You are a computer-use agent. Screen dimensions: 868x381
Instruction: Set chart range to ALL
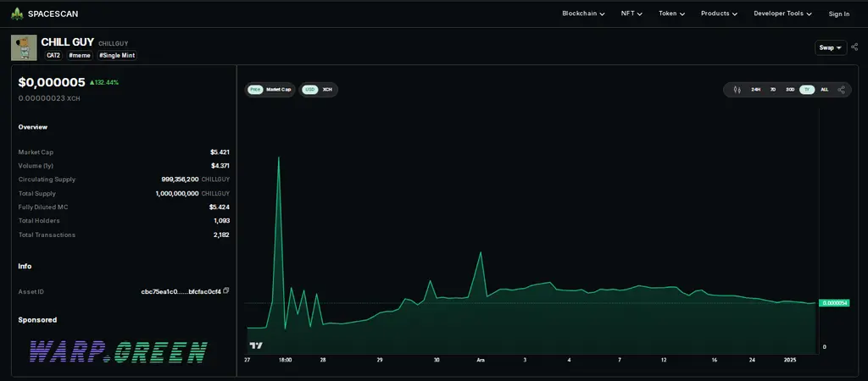pos(824,90)
